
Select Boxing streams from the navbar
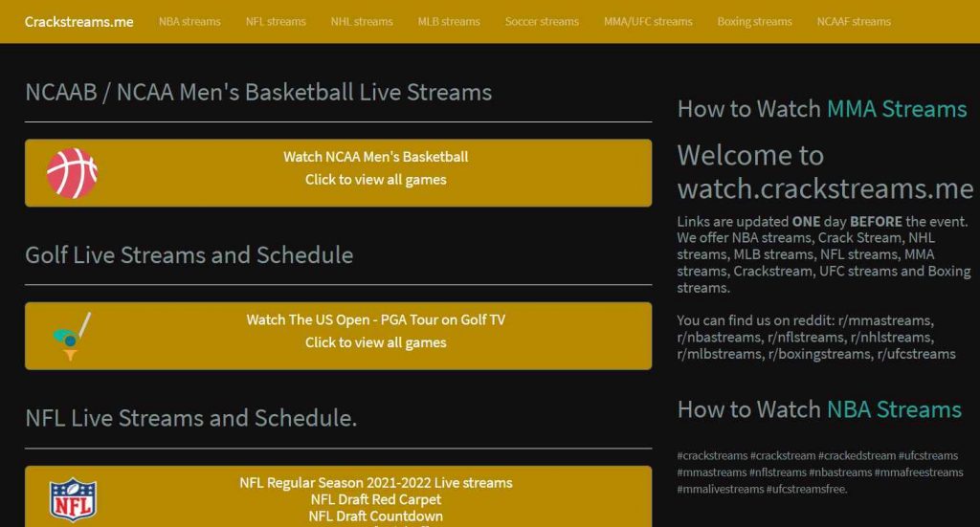pos(754,21)
